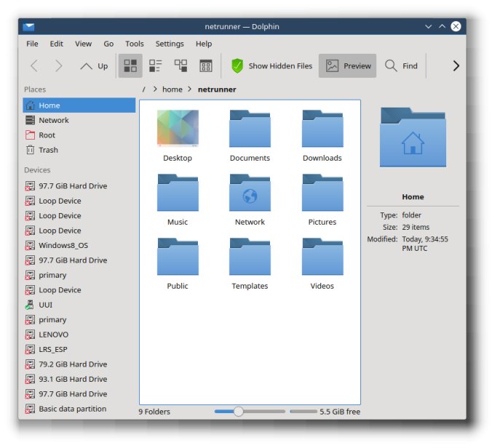
Task: Switch to Details view mode
Action: [x=181, y=66]
